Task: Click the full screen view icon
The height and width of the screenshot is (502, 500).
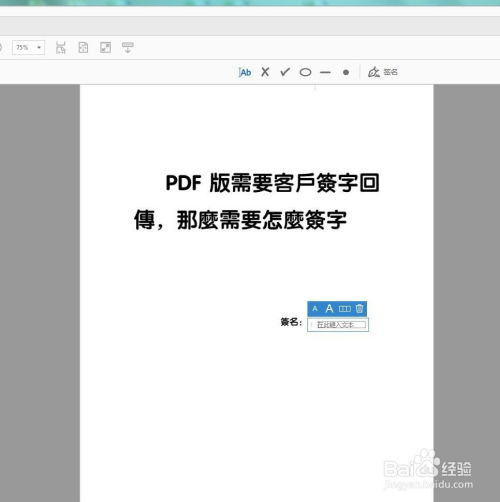Action: pyautogui.click(x=105, y=48)
